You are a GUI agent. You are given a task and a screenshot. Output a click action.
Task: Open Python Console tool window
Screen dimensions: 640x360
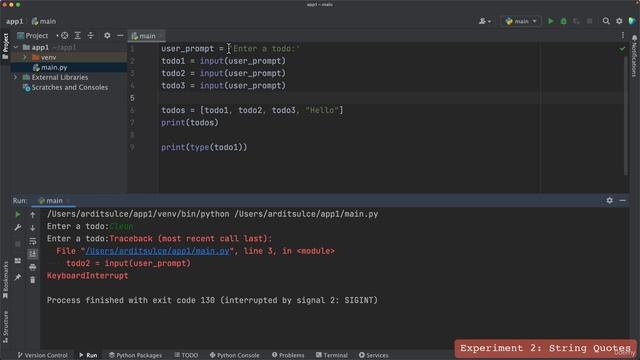[234, 355]
